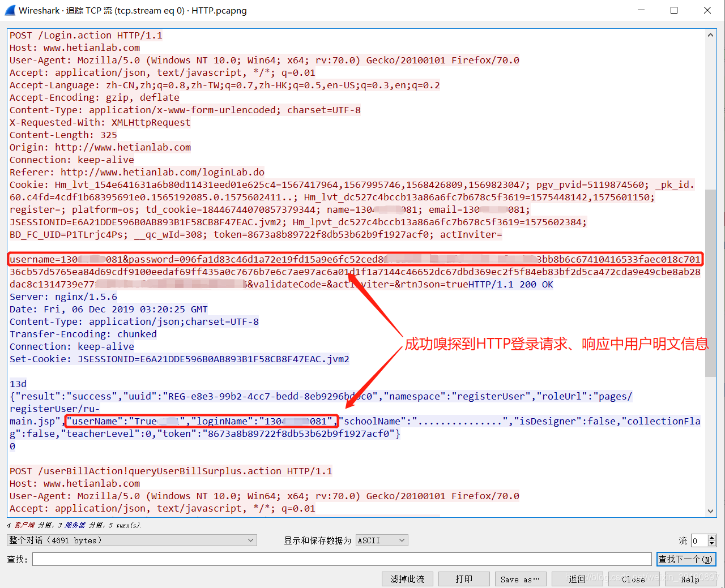Viewport: 725px width, 588px height.
Task: Click the 'Content-Length: 325' header line
Action: tap(63, 135)
